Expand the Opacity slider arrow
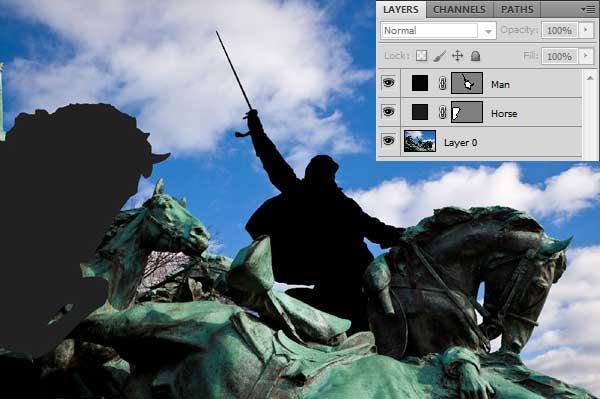Viewport: 600px width, 399px height. (x=585, y=30)
